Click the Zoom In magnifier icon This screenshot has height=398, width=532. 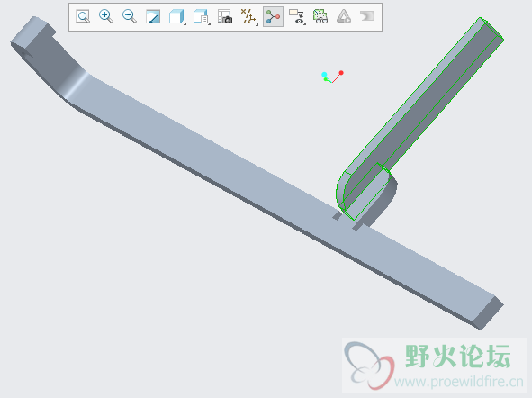click(x=106, y=16)
